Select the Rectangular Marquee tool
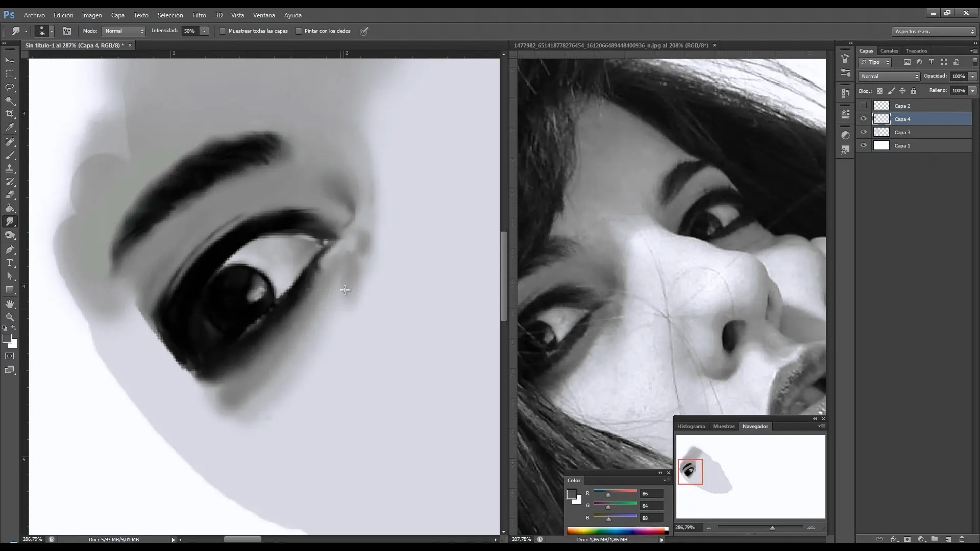The image size is (980, 551). pos(10,74)
